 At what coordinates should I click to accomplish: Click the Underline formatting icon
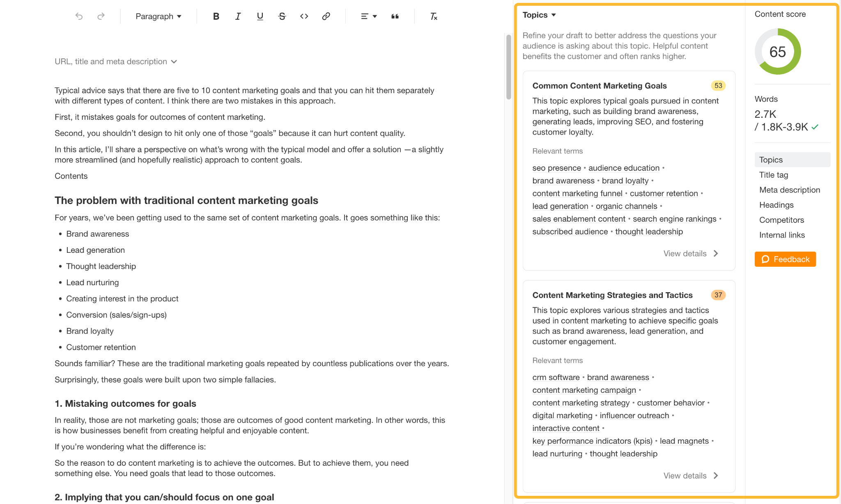coord(260,16)
